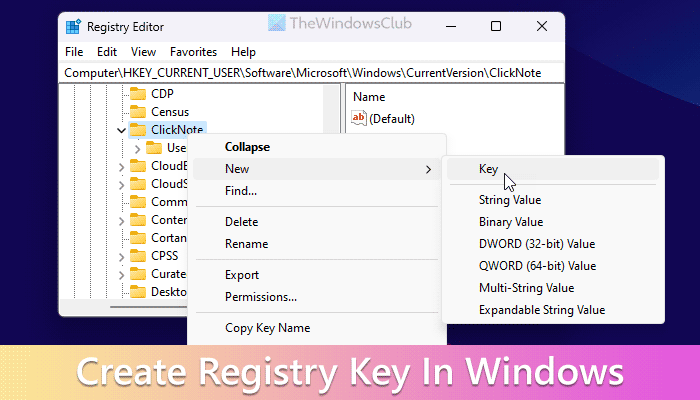Choose Rename in the context menu
Image resolution: width=700 pixels, height=400 pixels.
(x=317, y=244)
